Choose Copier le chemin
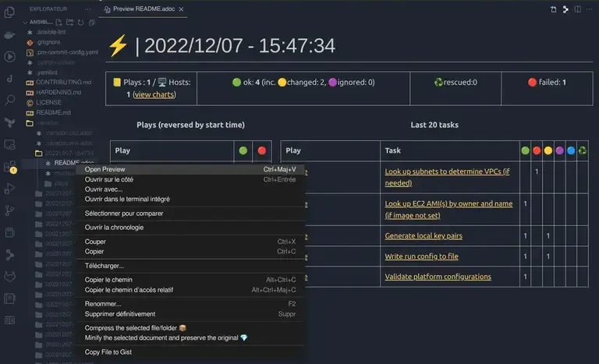This screenshot has width=599, height=364. pyautogui.click(x=190, y=280)
